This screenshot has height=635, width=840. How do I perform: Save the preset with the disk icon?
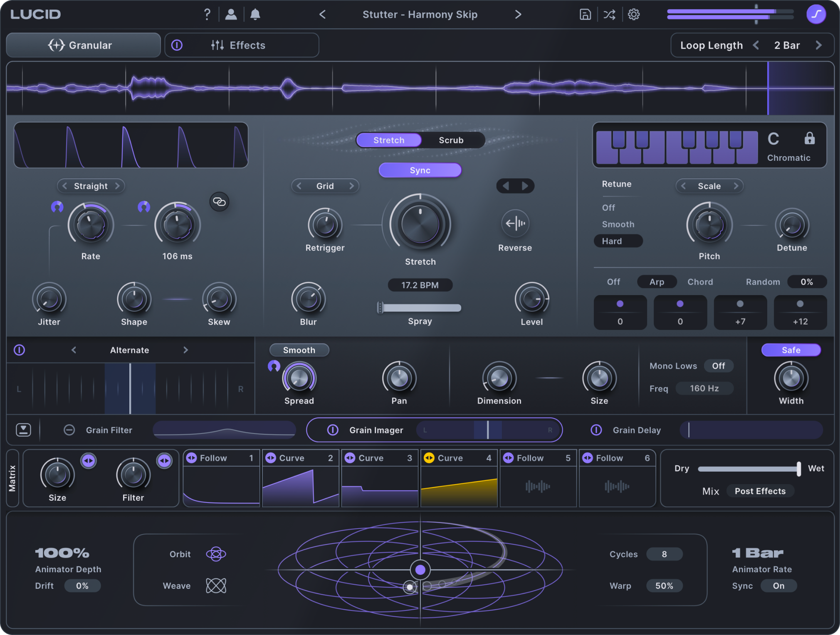tap(585, 15)
